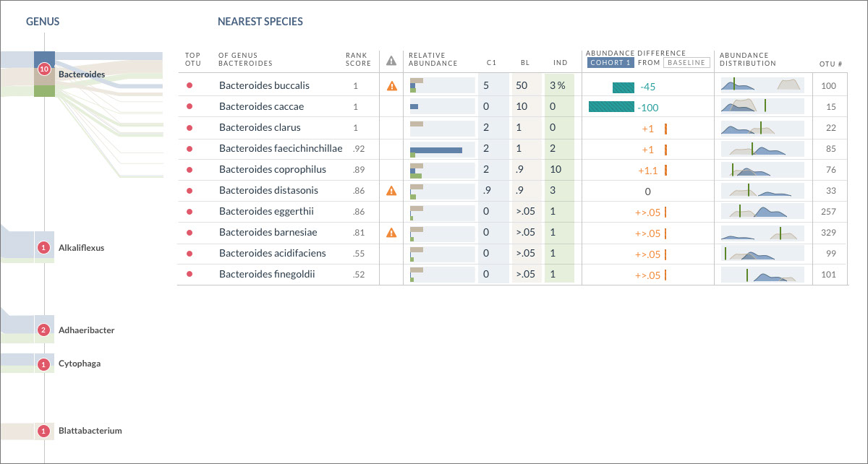
Task: Toggle top OTU dot for Bacteroides caccae
Action: point(190,107)
